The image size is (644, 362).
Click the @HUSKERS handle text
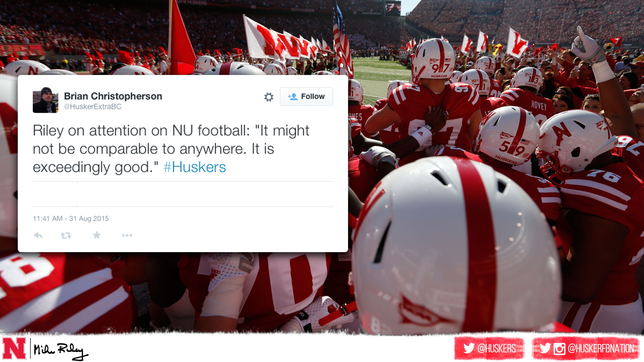pos(496,348)
